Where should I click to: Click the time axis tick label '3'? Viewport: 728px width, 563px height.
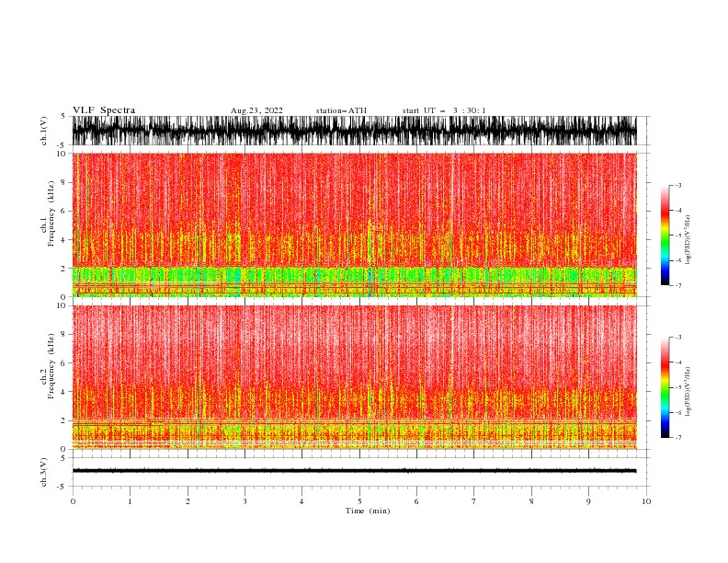[245, 501]
